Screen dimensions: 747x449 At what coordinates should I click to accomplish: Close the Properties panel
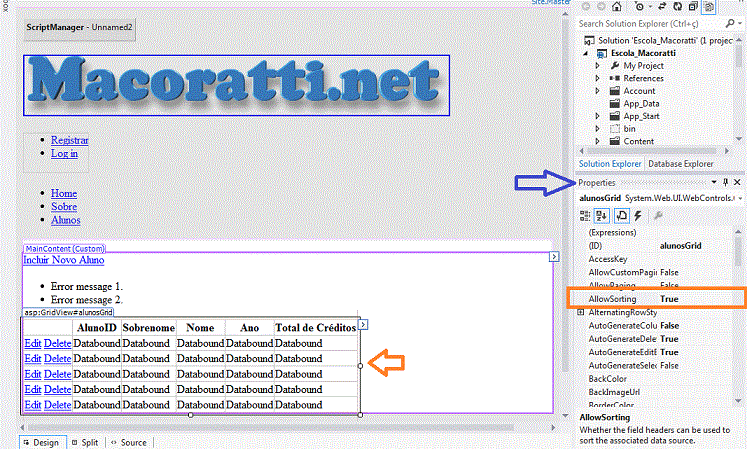(x=737, y=182)
